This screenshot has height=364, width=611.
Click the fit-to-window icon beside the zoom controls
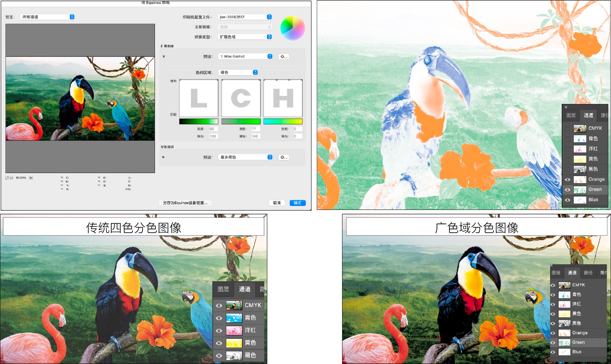tap(7, 178)
